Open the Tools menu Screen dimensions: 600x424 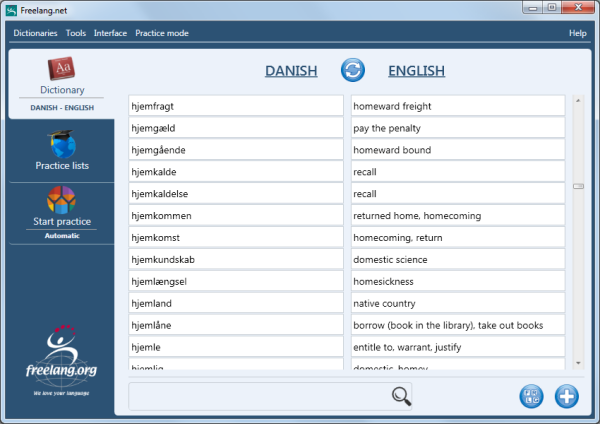click(x=75, y=33)
